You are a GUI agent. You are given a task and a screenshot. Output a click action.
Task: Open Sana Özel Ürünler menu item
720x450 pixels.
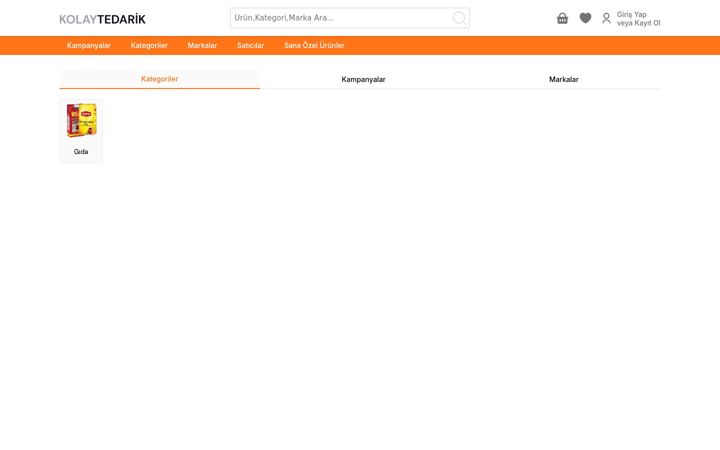[x=314, y=45]
